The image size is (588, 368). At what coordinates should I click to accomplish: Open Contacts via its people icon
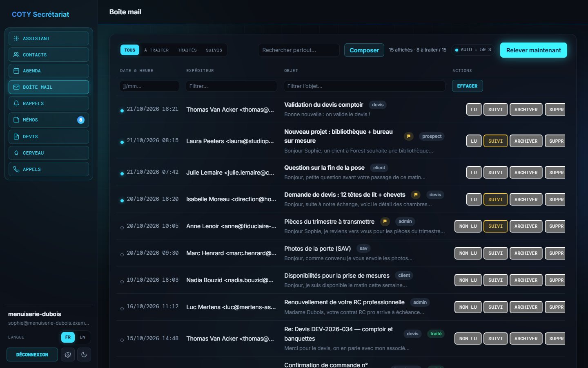pyautogui.click(x=16, y=55)
